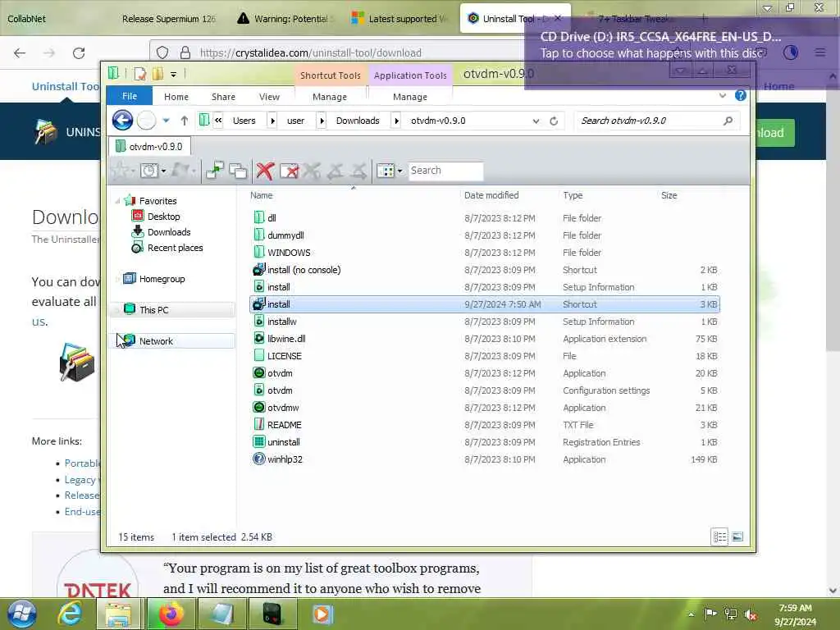Open the arrow after Downloads in breadcrumb
Image resolution: width=840 pixels, height=630 pixels.
point(396,121)
